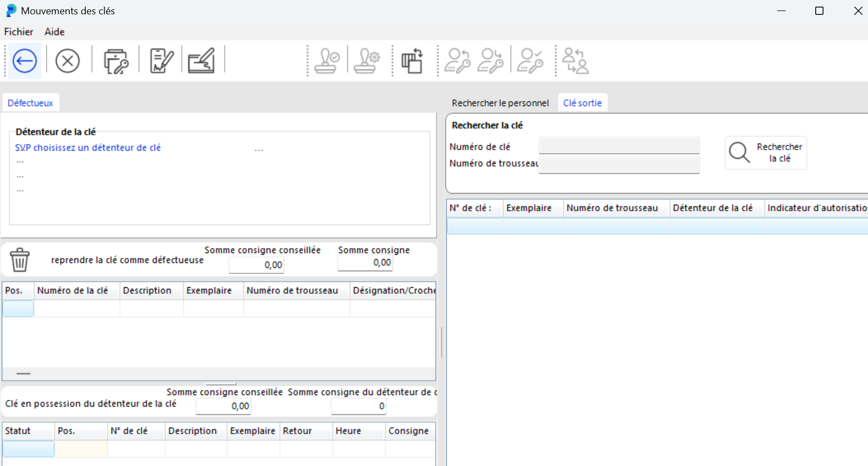The width and height of the screenshot is (868, 466).
Task: Open the Aide menu
Action: [54, 32]
